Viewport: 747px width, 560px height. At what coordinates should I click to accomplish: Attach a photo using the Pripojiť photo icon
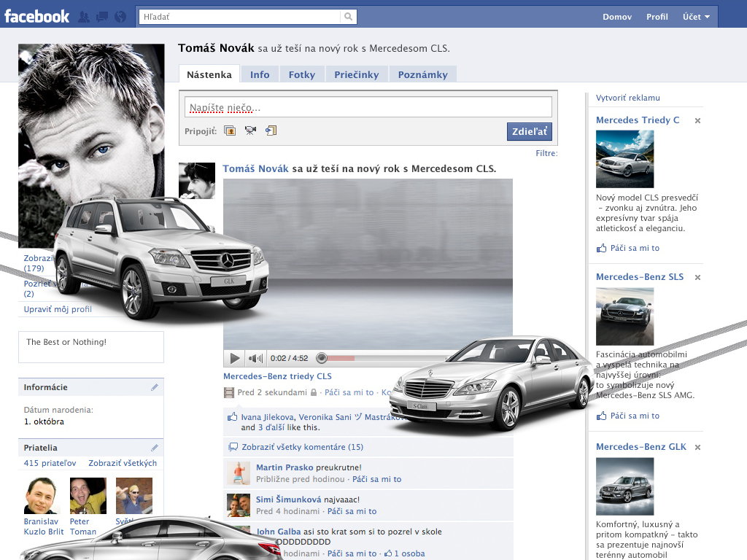click(230, 131)
